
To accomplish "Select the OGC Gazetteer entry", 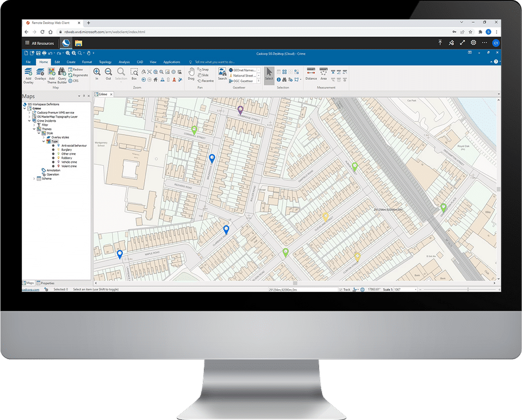I will [241, 81].
